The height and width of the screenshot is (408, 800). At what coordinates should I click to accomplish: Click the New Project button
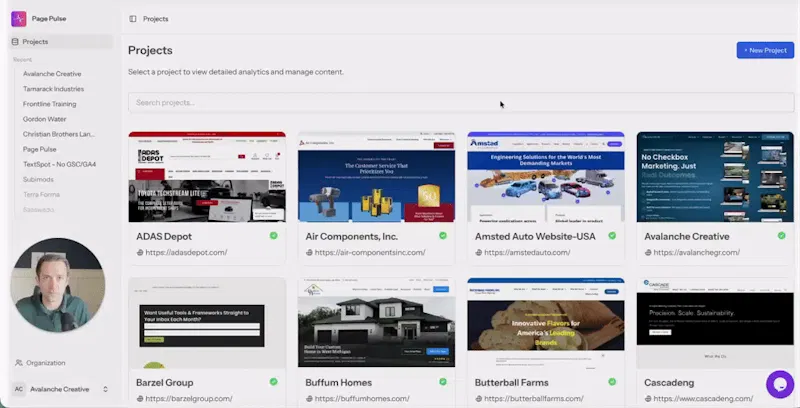pos(765,50)
